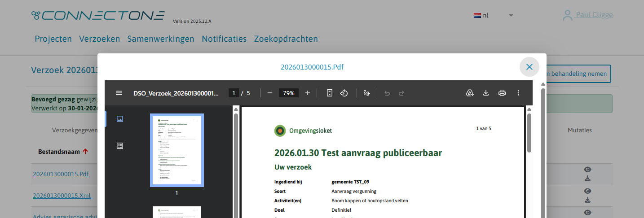The width and height of the screenshot is (644, 218).
Task: Preview 2026013000015.Pdf with eye icon
Action: [587, 169]
